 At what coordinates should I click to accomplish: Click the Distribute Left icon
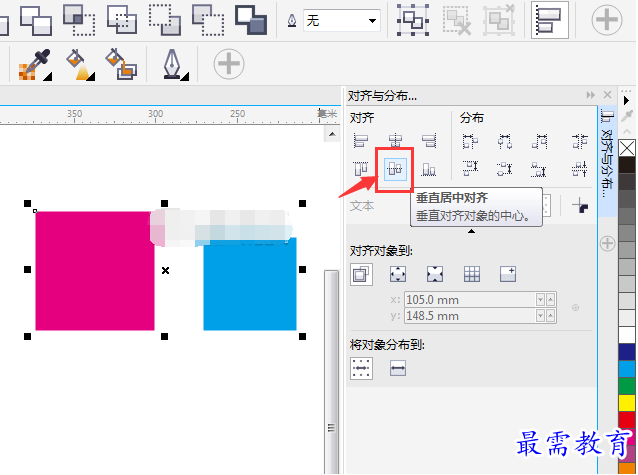[470, 141]
